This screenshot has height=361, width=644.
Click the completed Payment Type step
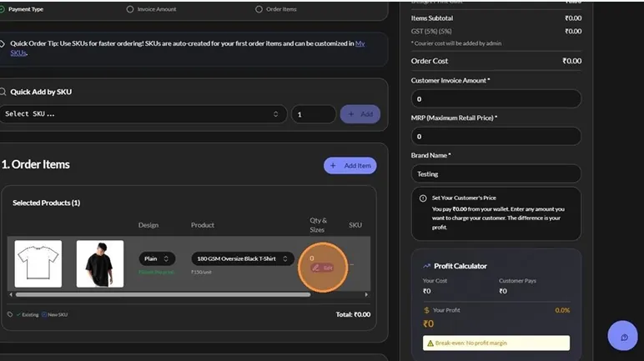click(x=22, y=9)
